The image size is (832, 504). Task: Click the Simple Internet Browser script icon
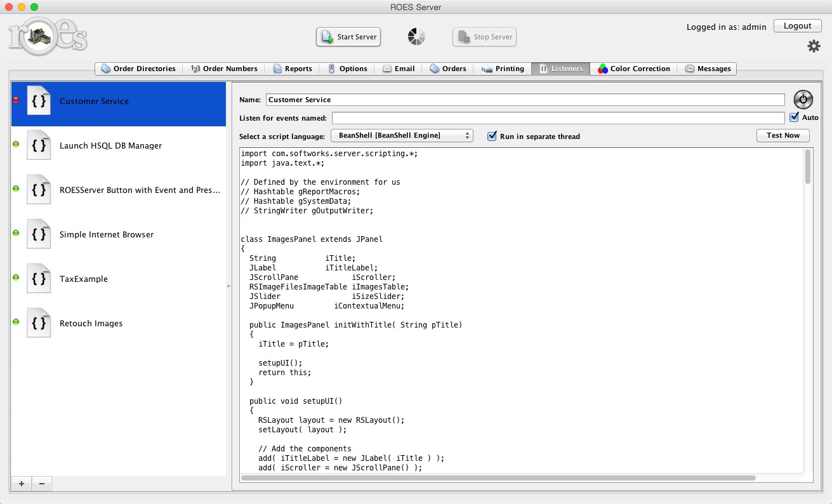(x=39, y=234)
